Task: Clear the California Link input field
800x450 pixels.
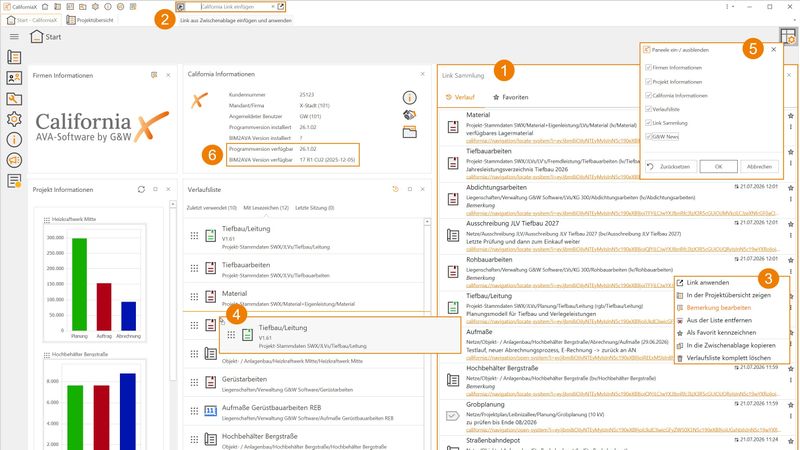Action: 273,7
